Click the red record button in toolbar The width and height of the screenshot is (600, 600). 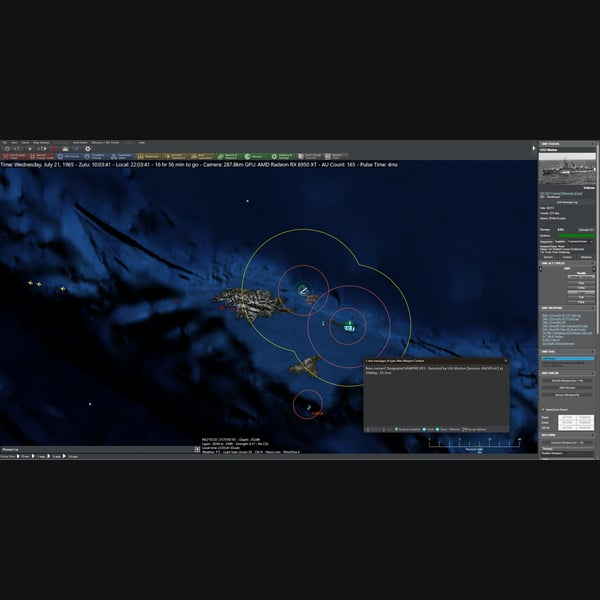(x=54, y=149)
